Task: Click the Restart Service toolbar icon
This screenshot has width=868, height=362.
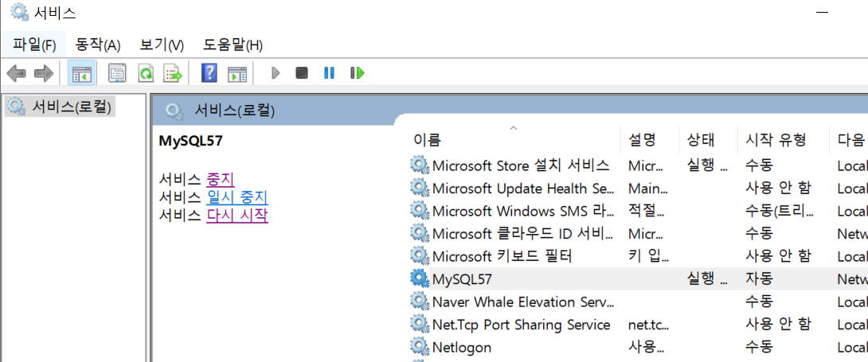Action: pos(357,73)
